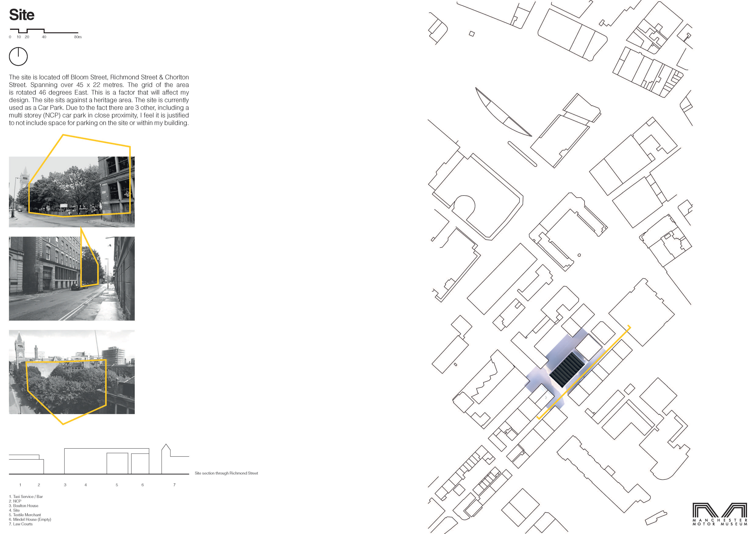Screen dimensions: 756x534
Task: Open the middle street view photo
Action: pyautogui.click(x=71, y=278)
